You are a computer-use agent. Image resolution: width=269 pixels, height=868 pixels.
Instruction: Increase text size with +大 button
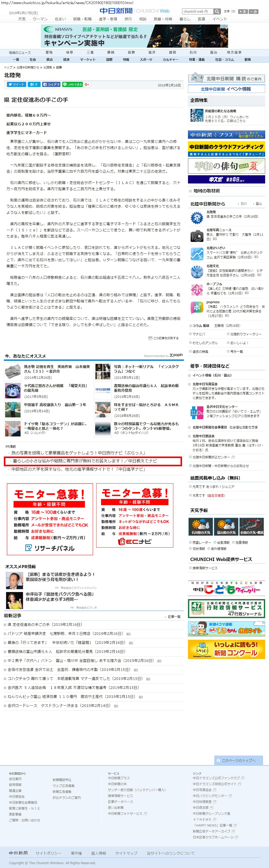pos(243,12)
